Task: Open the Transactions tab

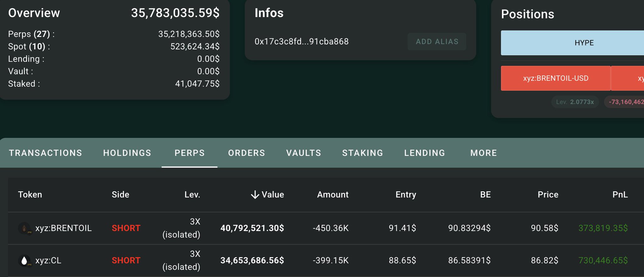Action: (x=46, y=153)
